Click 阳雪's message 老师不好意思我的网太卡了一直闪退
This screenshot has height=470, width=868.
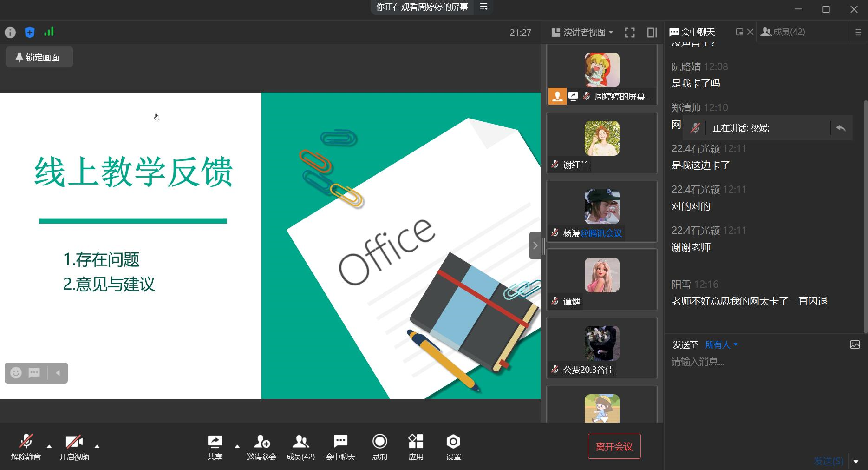pos(750,301)
